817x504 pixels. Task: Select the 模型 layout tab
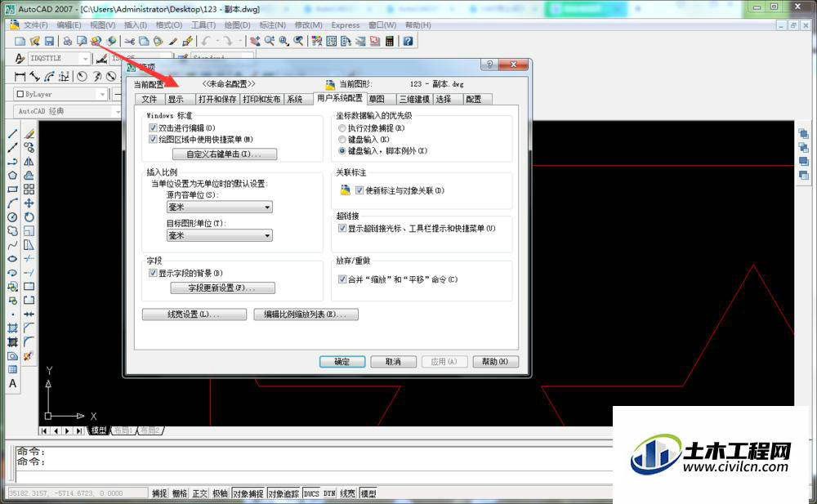pyautogui.click(x=99, y=430)
